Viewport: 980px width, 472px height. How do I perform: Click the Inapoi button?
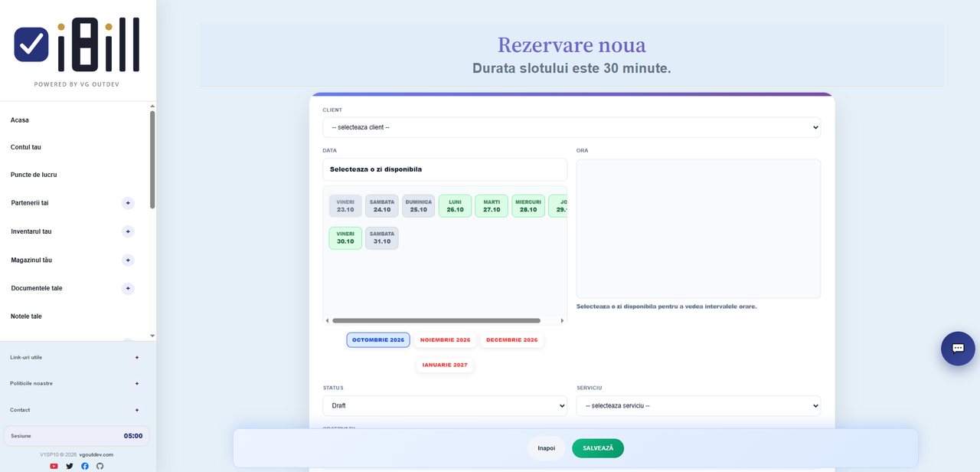(547, 448)
